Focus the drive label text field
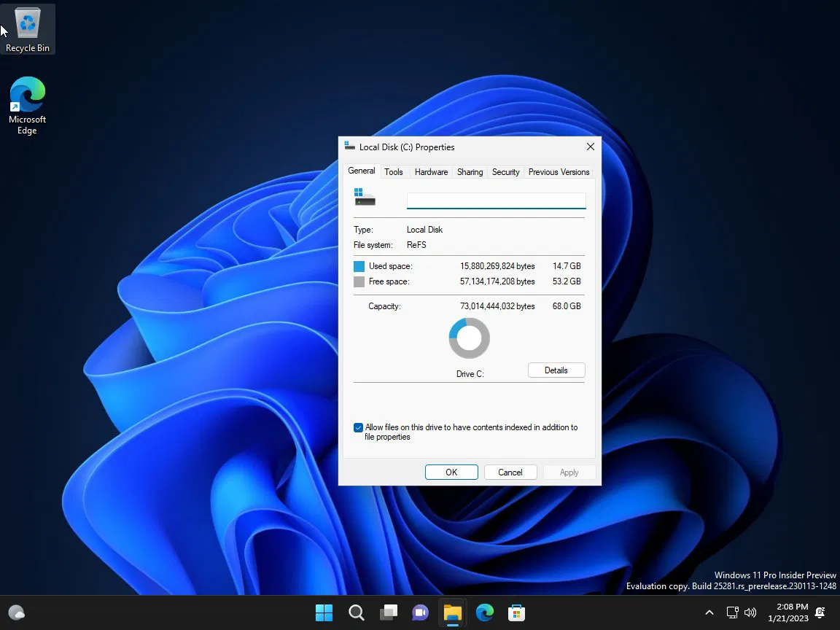The image size is (840, 630). (x=496, y=201)
